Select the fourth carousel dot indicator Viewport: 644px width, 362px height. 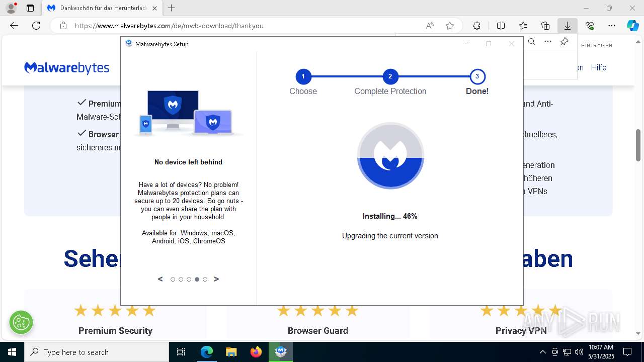coord(197,280)
